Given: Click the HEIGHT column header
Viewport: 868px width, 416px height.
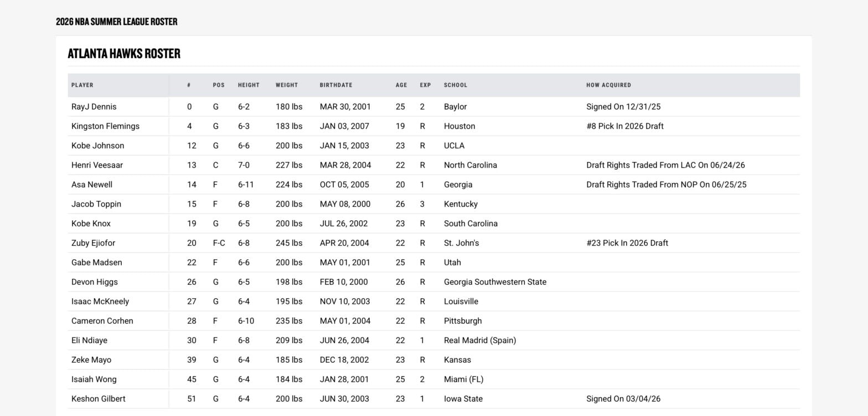Looking at the screenshot, I should point(249,85).
